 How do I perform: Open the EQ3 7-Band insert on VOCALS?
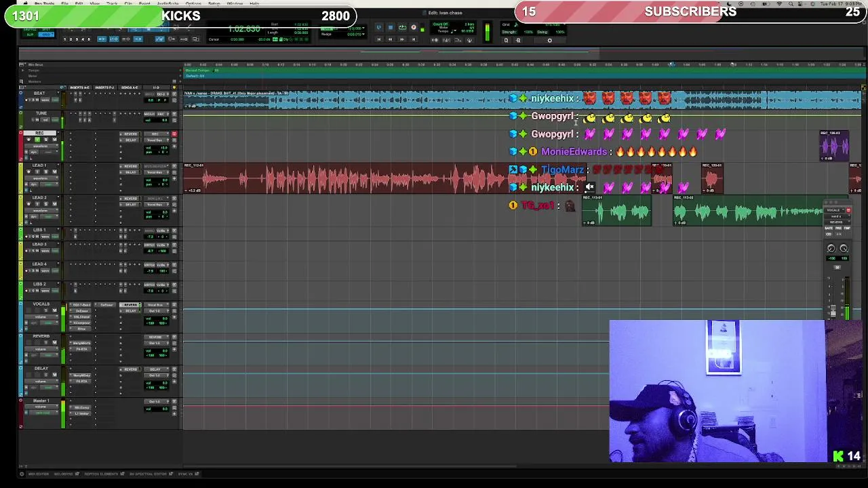(x=81, y=305)
